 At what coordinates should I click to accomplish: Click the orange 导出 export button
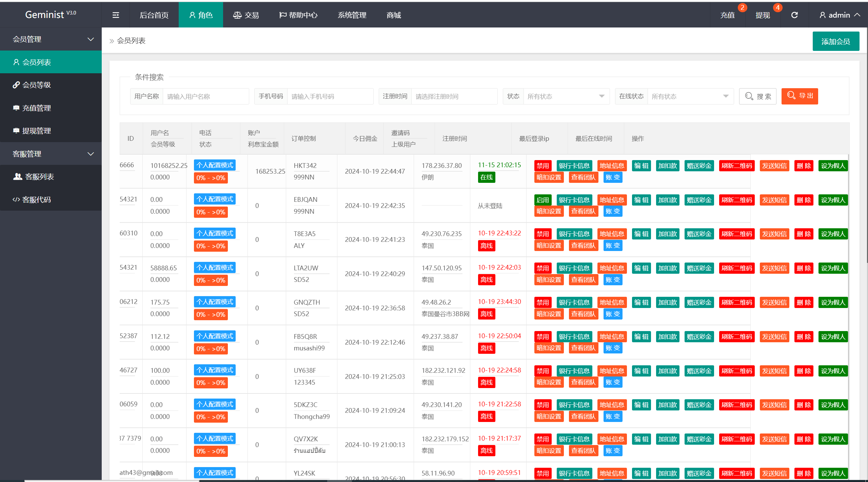pos(800,96)
